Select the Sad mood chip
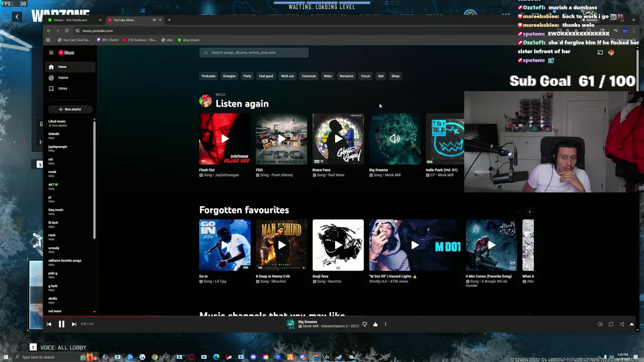644x362 pixels. click(x=380, y=76)
